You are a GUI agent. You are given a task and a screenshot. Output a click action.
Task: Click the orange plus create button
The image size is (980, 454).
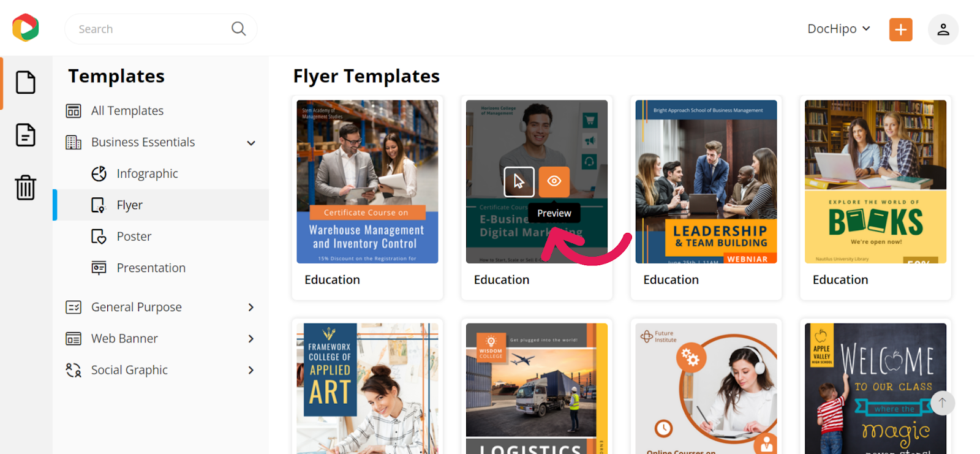[900, 29]
